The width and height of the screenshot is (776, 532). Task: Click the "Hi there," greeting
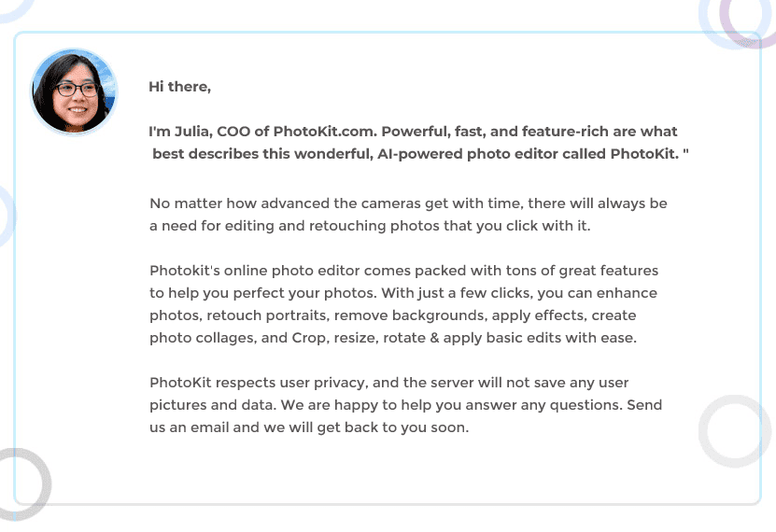click(x=179, y=87)
